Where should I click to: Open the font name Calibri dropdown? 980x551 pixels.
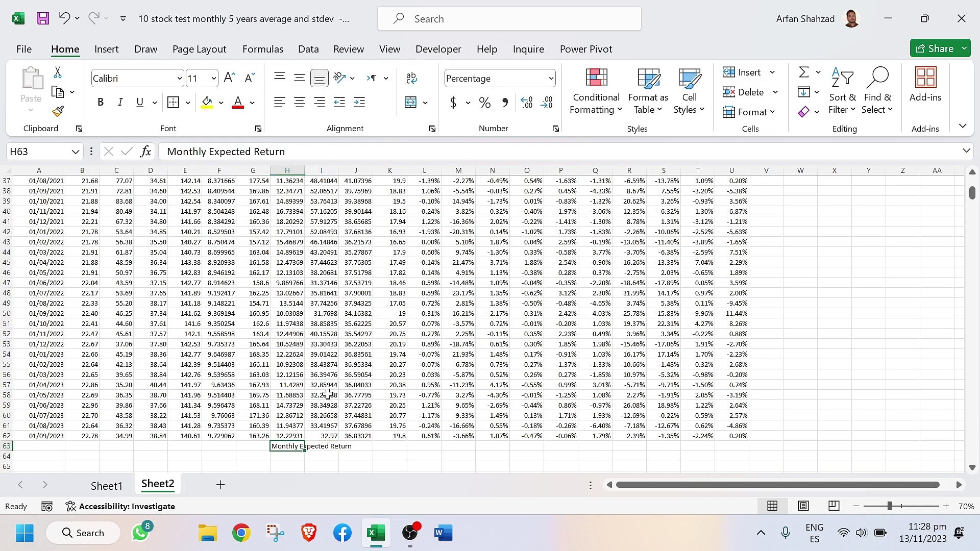click(x=179, y=79)
